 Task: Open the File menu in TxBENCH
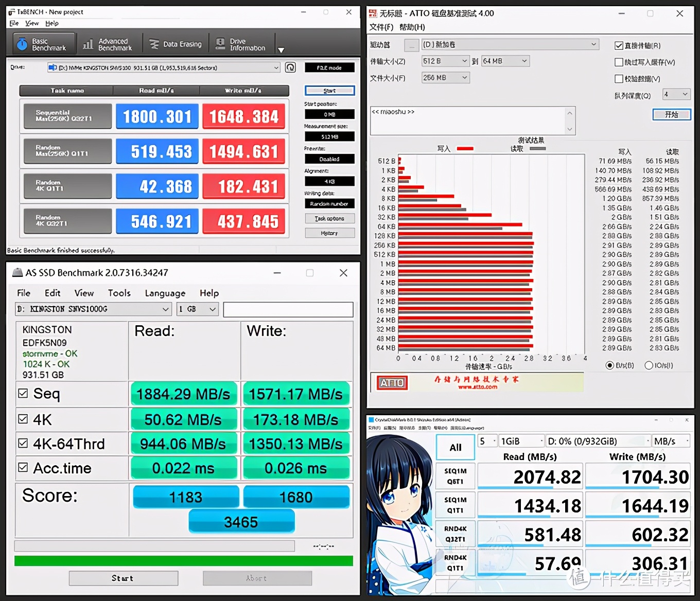pyautogui.click(x=14, y=23)
